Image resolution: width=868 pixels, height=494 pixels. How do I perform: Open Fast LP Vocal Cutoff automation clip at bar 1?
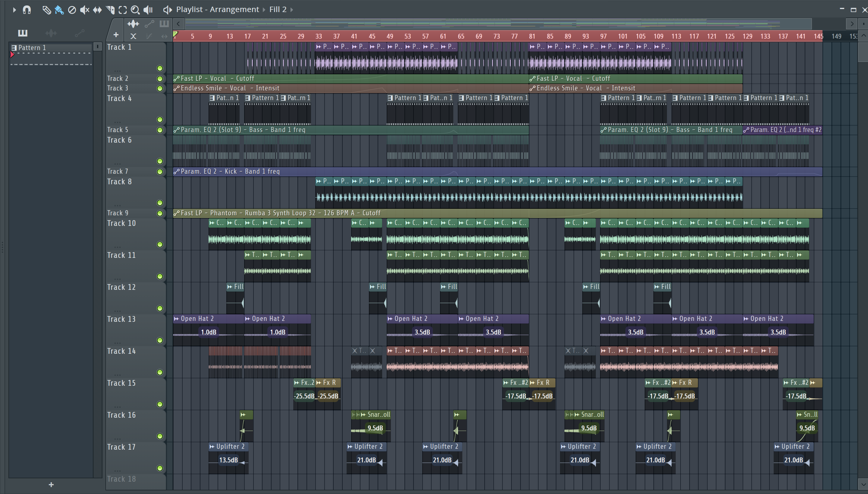click(176, 79)
